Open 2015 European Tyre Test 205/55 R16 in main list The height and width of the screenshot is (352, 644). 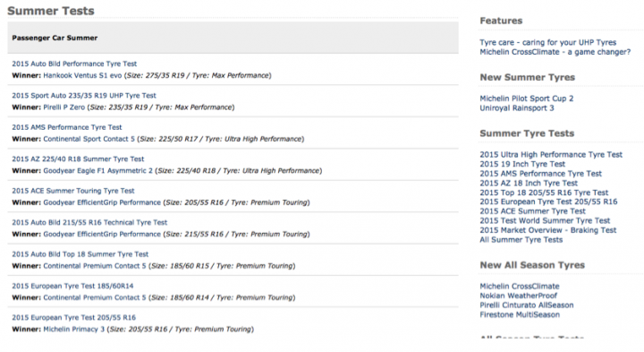pos(74,318)
